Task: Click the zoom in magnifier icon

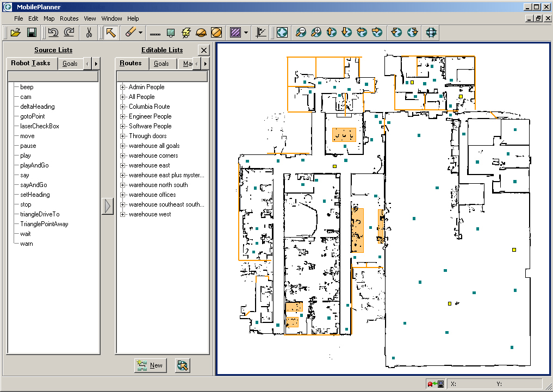Action: click(316, 33)
